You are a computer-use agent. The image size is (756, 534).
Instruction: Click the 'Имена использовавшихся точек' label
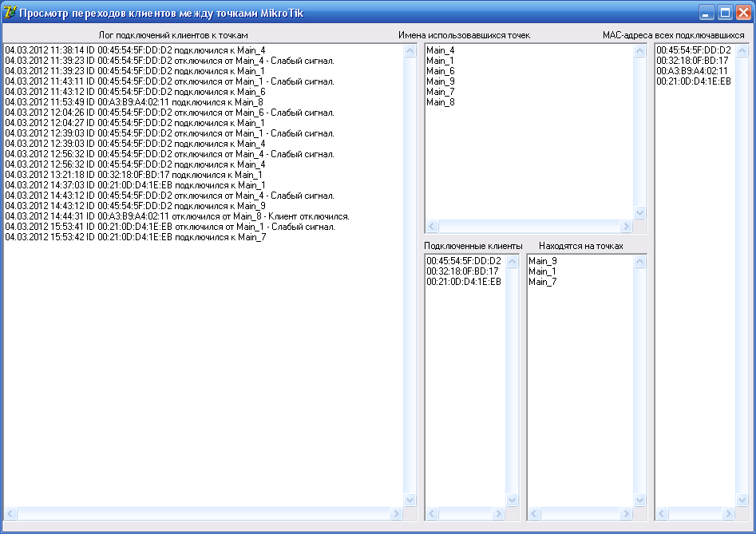(464, 35)
